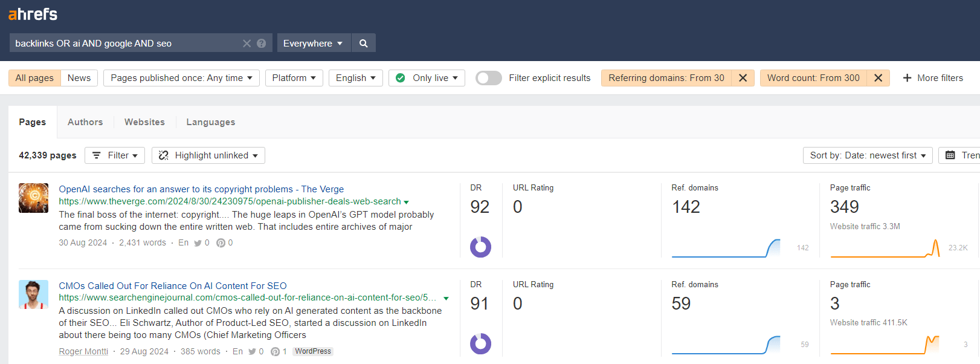Click the WordPress platform tag
The height and width of the screenshot is (364, 980).
coord(313,351)
